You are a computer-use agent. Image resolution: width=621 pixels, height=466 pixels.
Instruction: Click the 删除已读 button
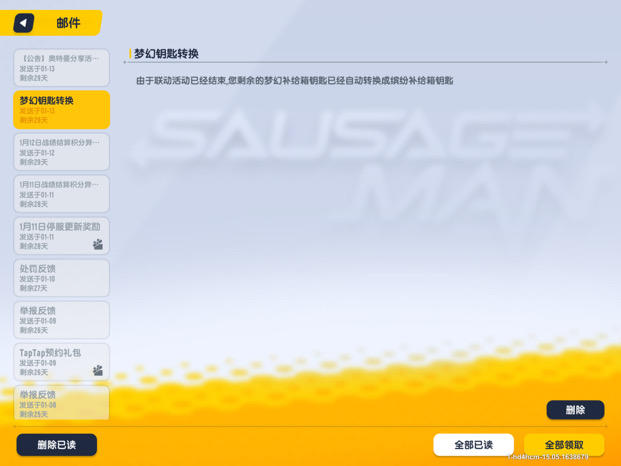(57, 445)
